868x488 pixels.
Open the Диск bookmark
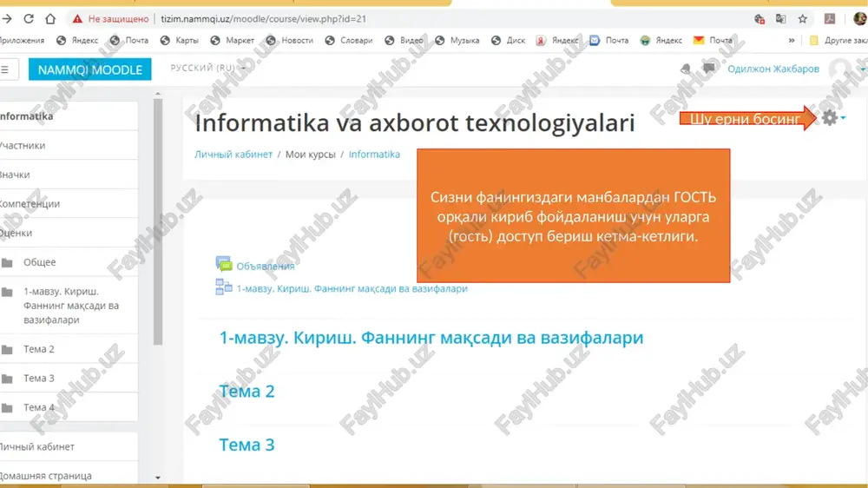[508, 41]
